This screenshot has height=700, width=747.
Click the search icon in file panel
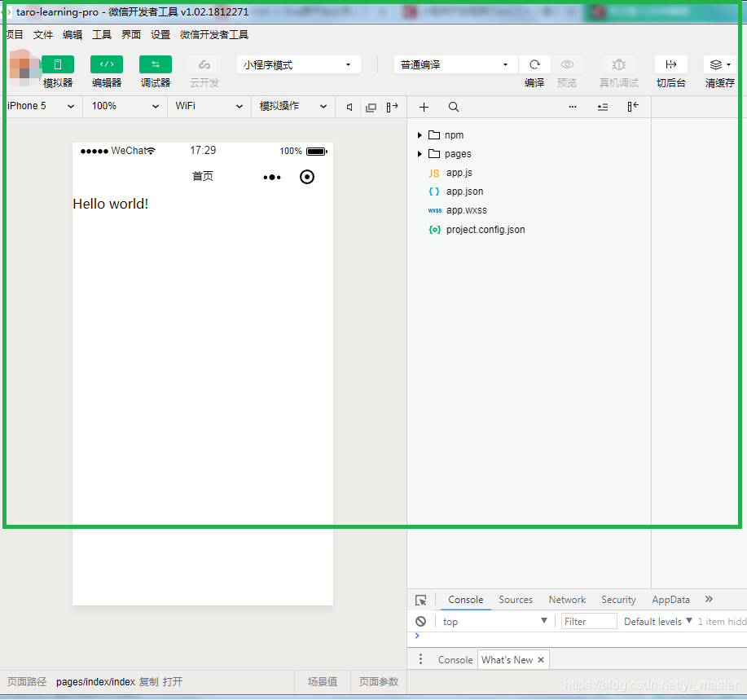click(x=454, y=108)
